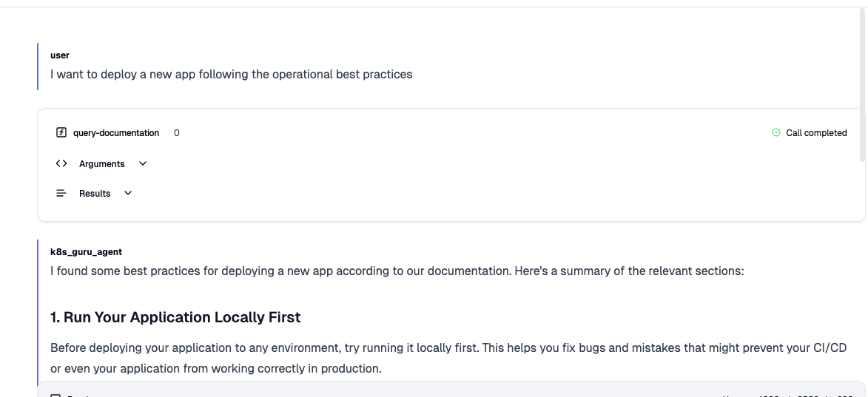
Task: Expand the Arguments chevron
Action: [x=143, y=164]
